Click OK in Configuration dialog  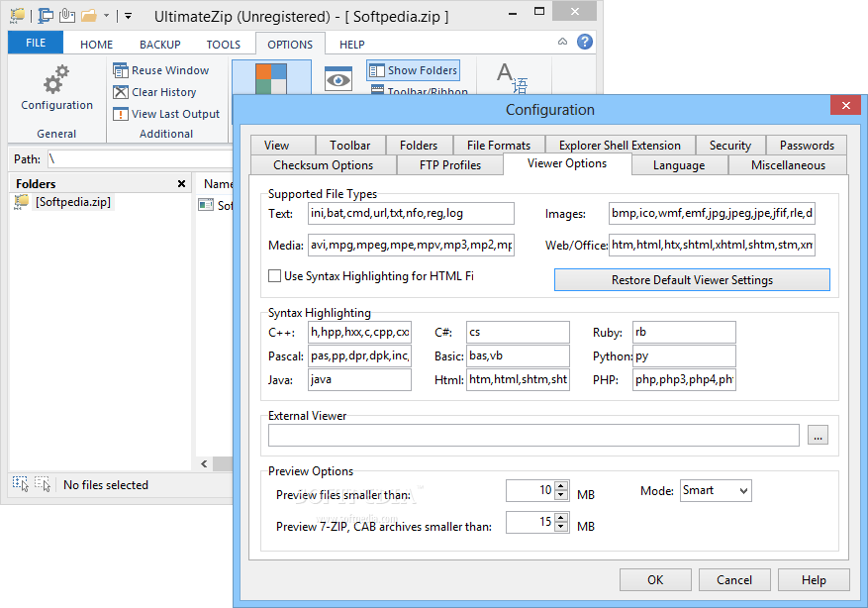click(655, 579)
